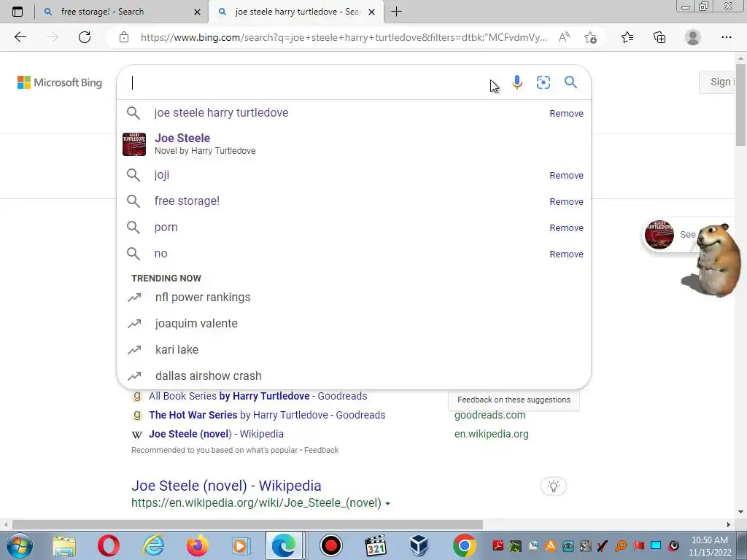Click 'Feedback on these suggestions'
Screen dimensions: 747x560
[514, 400]
